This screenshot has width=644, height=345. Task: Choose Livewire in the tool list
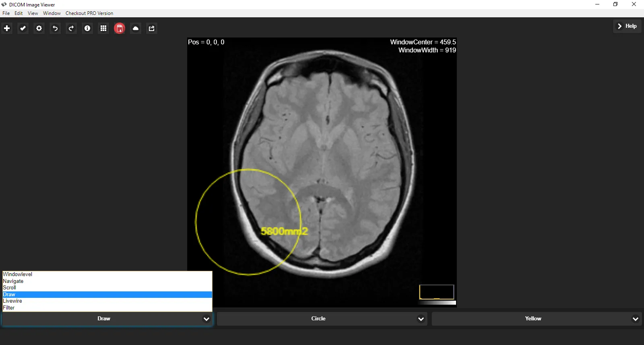click(12, 301)
